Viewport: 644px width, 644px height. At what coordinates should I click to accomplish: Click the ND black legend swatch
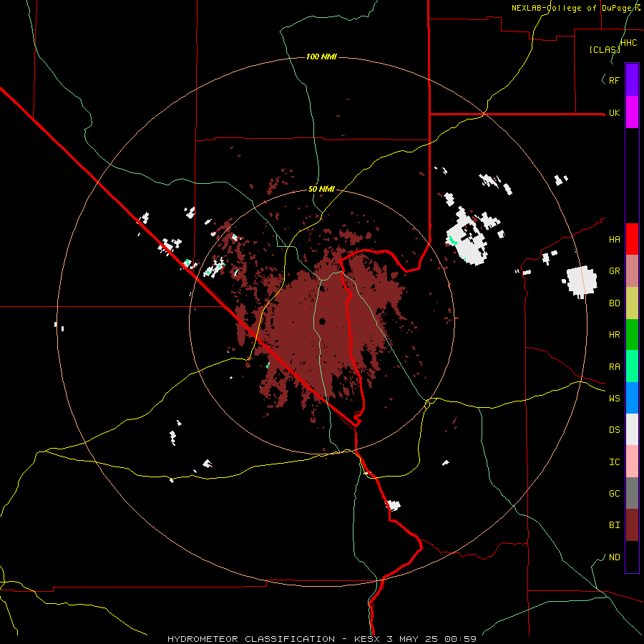[x=632, y=557]
